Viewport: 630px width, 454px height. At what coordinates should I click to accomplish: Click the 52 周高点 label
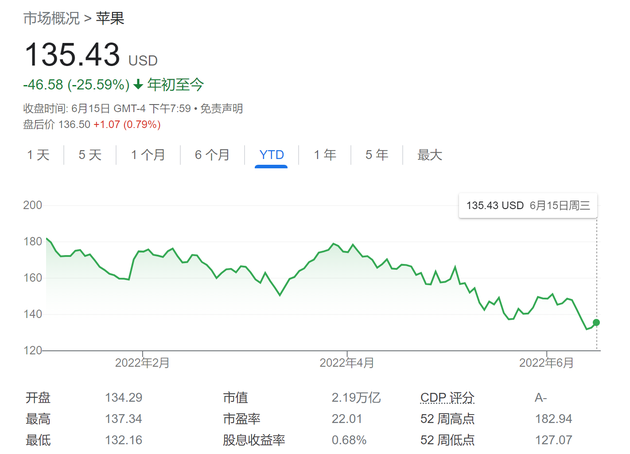[447, 419]
